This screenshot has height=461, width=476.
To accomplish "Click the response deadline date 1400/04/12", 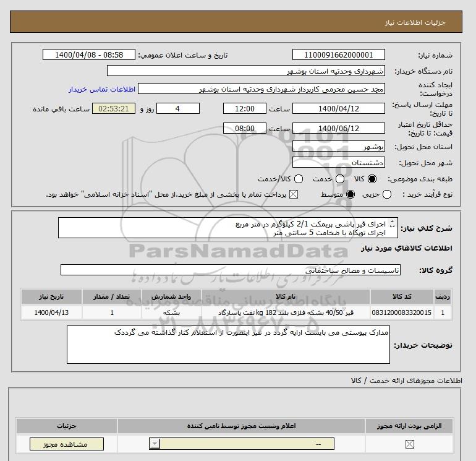I will point(339,108).
